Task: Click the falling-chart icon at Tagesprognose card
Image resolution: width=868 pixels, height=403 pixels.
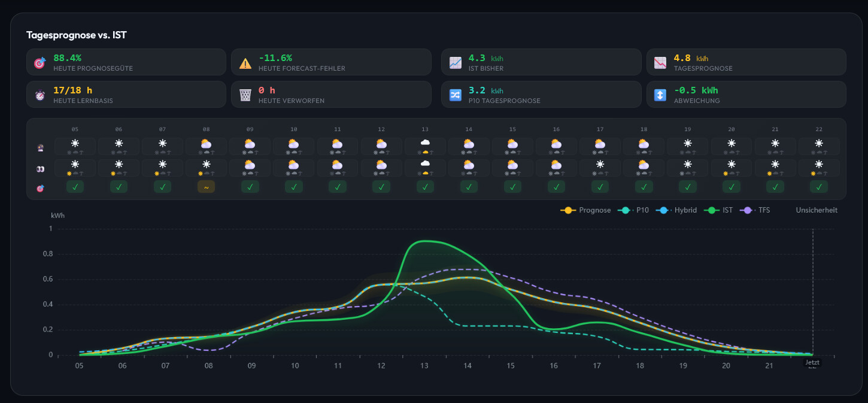Action: click(660, 63)
